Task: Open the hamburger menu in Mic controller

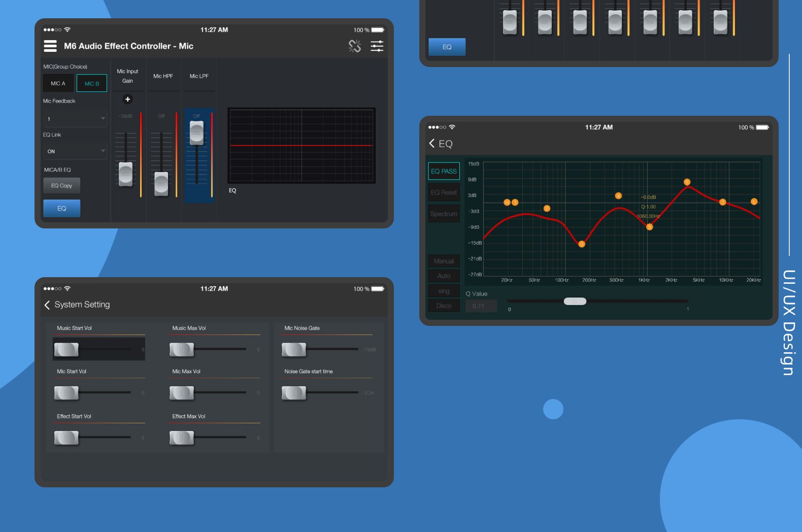Action: pyautogui.click(x=50, y=46)
